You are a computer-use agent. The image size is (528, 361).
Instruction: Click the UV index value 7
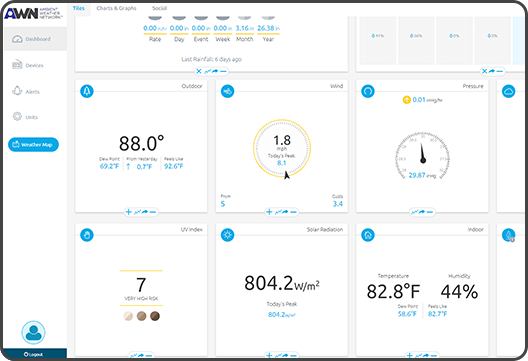[x=141, y=285]
